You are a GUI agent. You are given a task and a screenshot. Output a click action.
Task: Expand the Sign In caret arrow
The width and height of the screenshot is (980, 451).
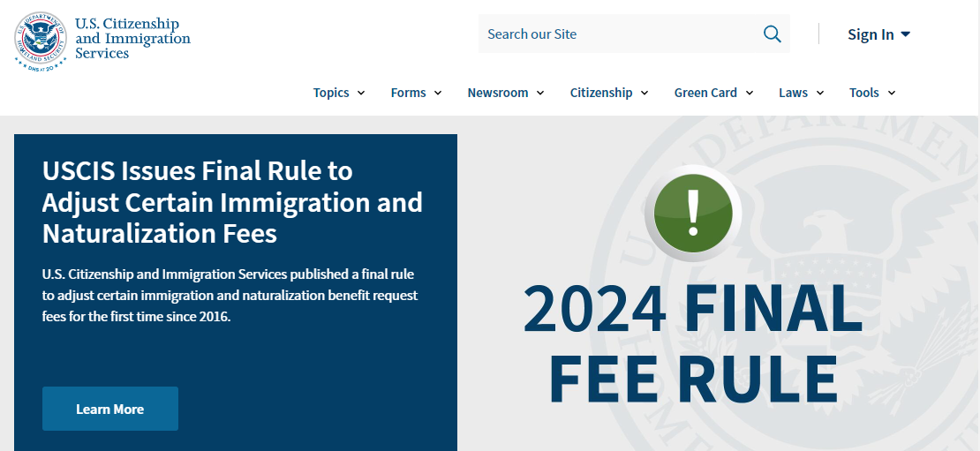[905, 34]
